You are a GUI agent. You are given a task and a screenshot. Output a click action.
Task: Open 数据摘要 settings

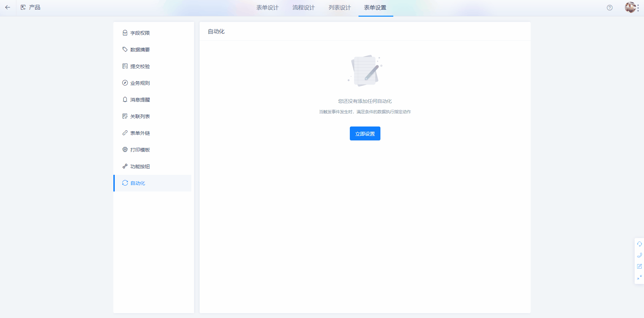pyautogui.click(x=152, y=50)
